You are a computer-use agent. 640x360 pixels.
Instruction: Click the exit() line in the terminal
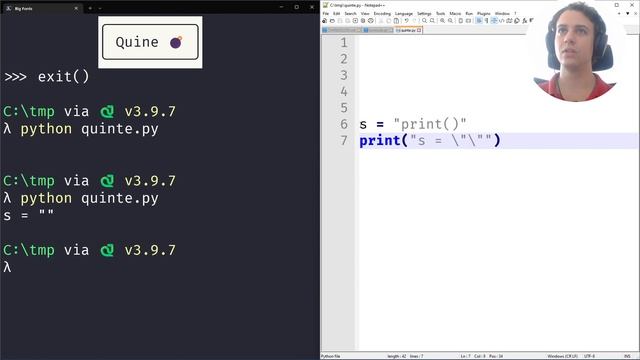(x=47, y=77)
